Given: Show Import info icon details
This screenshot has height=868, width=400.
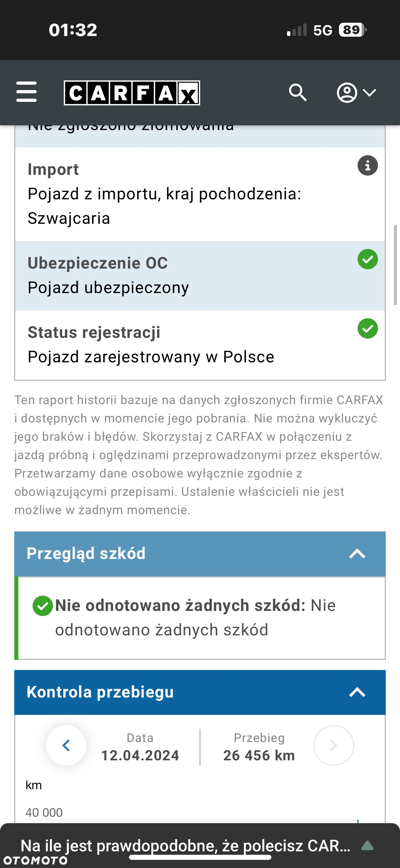Looking at the screenshot, I should click(367, 165).
